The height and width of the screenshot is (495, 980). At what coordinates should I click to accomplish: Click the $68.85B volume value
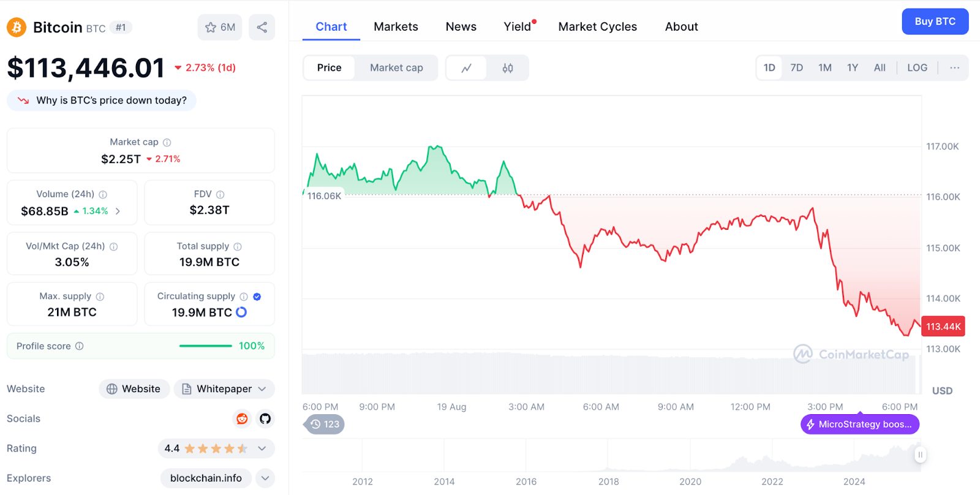click(45, 211)
